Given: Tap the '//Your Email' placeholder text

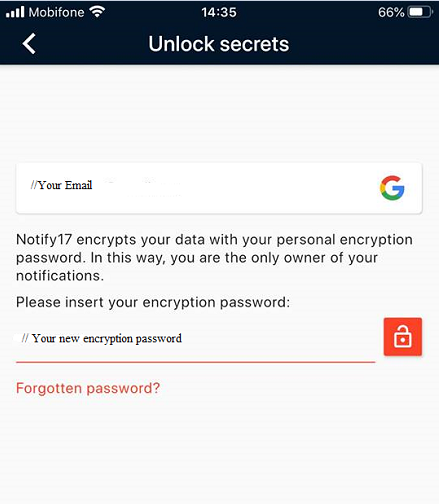Looking at the screenshot, I should (x=61, y=185).
